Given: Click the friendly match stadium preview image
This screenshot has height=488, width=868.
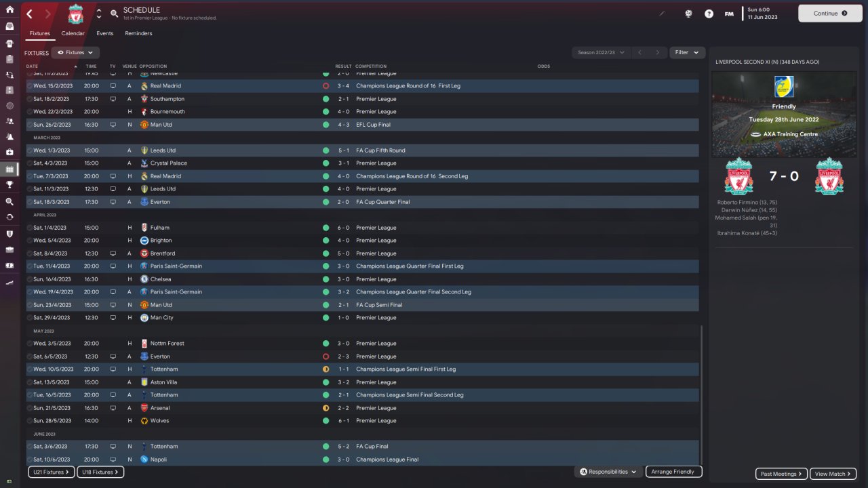Looking at the screenshot, I should tap(784, 114).
